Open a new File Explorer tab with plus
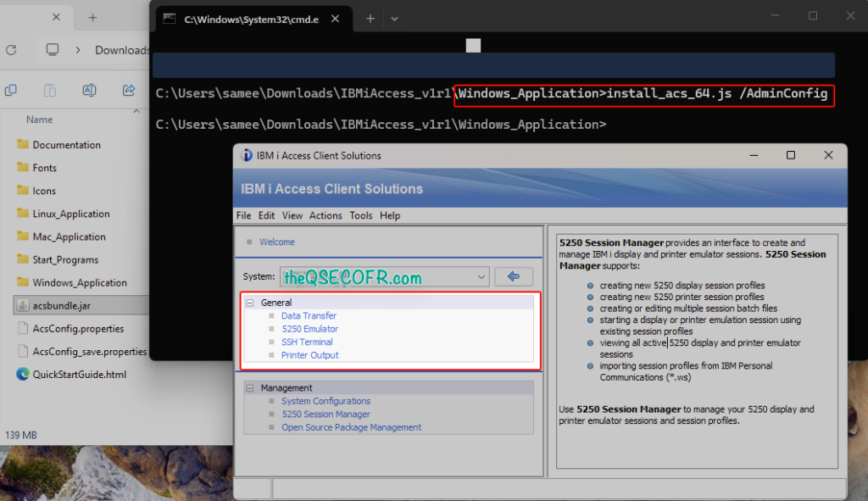 92,18
